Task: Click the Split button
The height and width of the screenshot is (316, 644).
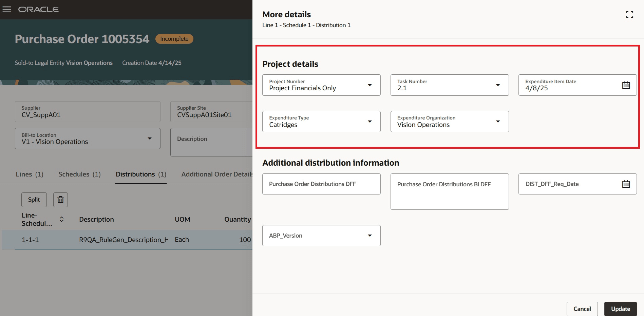Action: (34, 200)
